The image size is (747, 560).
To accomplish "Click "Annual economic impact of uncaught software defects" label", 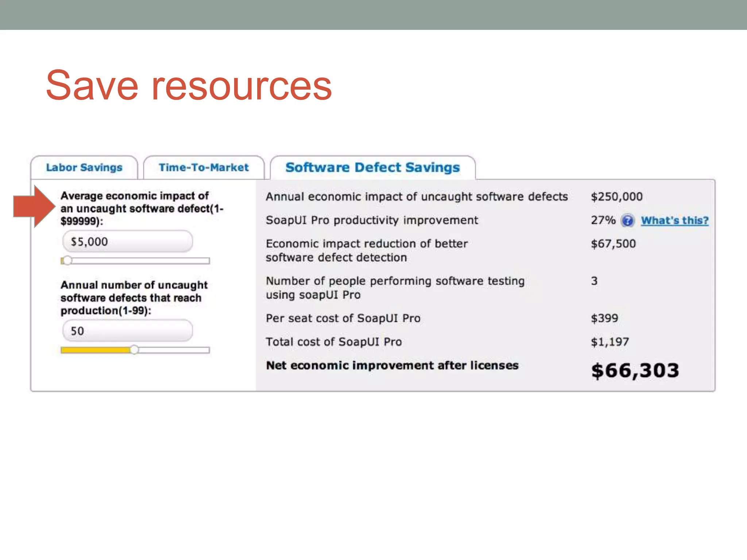I will 417,197.
